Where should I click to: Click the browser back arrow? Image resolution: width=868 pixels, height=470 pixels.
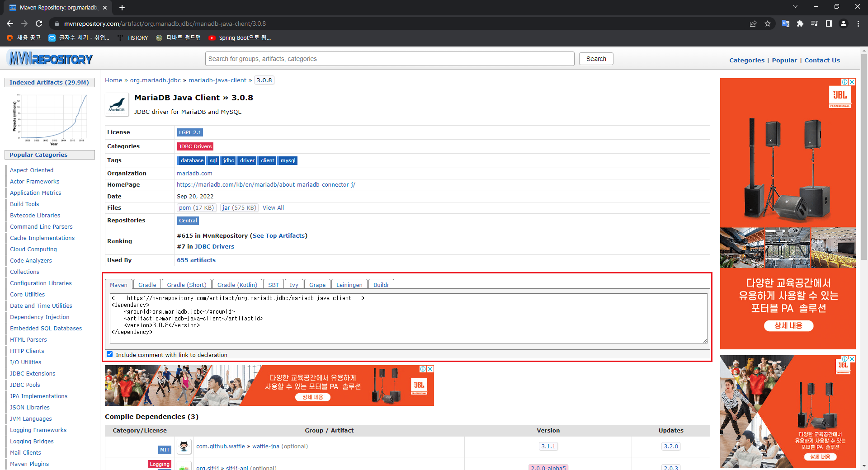click(x=10, y=23)
